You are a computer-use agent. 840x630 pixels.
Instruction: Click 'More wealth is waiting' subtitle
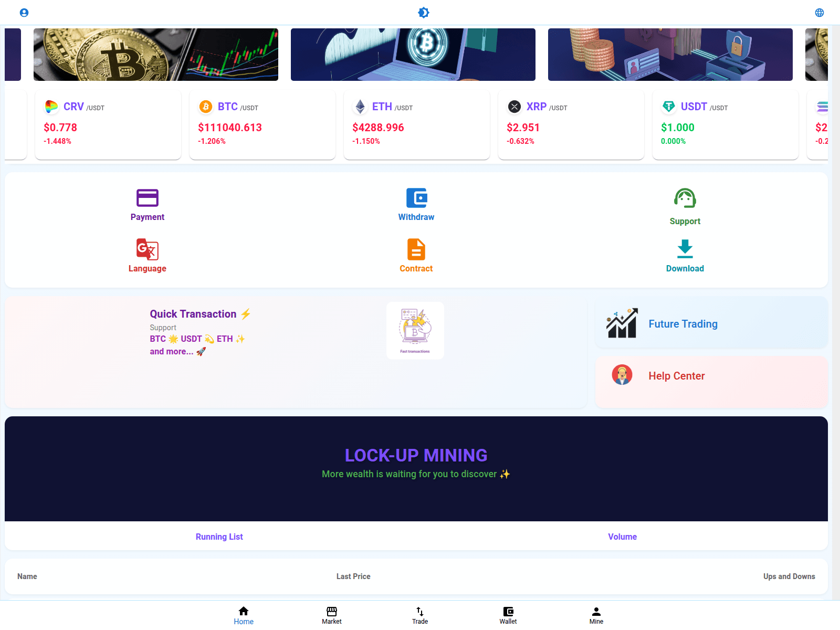point(416,474)
